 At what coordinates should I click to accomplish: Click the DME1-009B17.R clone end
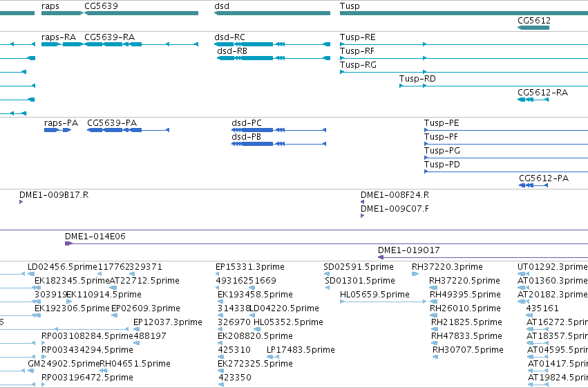21,202
